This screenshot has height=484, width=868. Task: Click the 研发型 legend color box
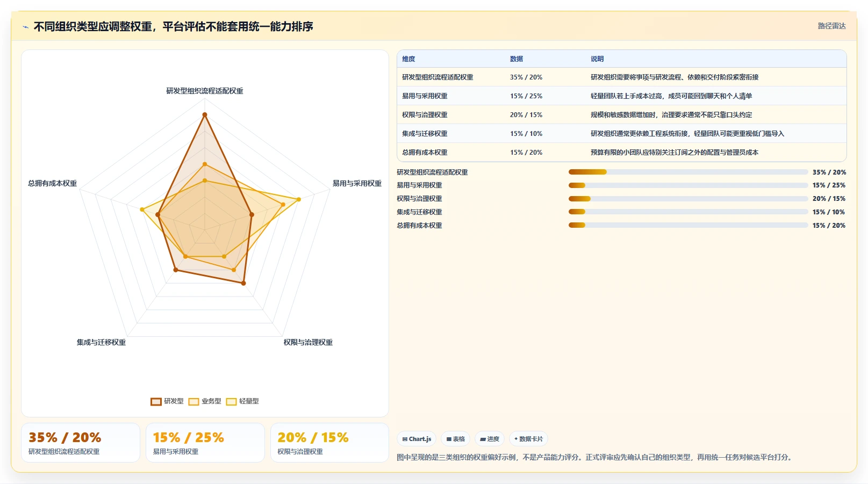click(156, 402)
